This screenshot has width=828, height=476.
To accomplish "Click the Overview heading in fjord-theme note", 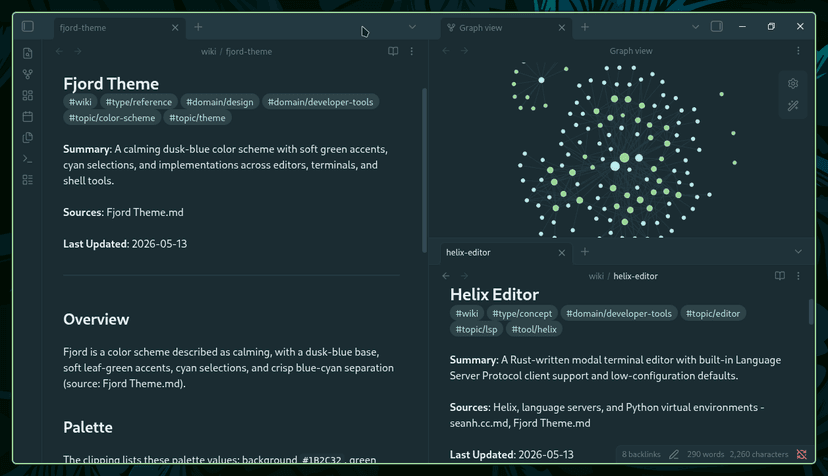I will click(96, 319).
